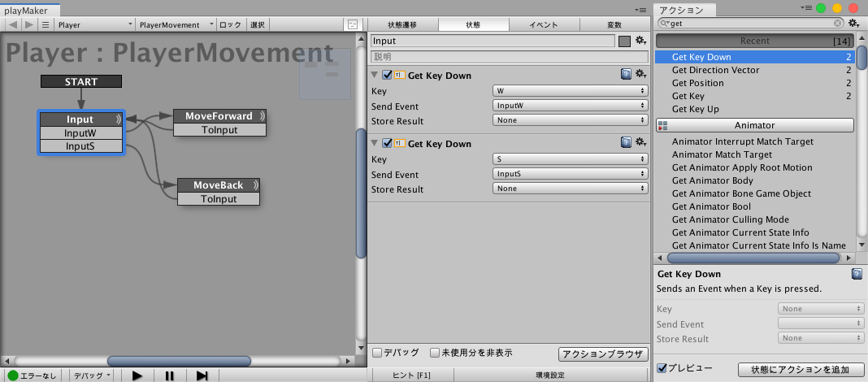Click the Step button

[202, 375]
